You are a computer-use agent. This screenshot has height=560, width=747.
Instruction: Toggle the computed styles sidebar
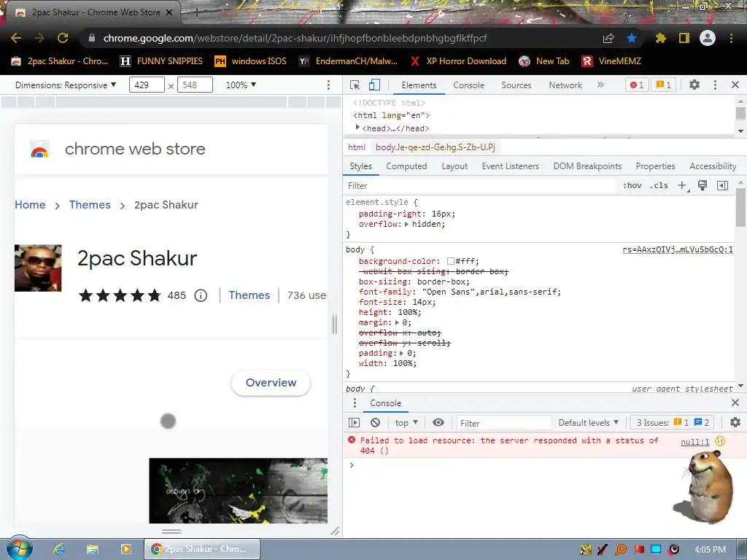[x=722, y=186]
